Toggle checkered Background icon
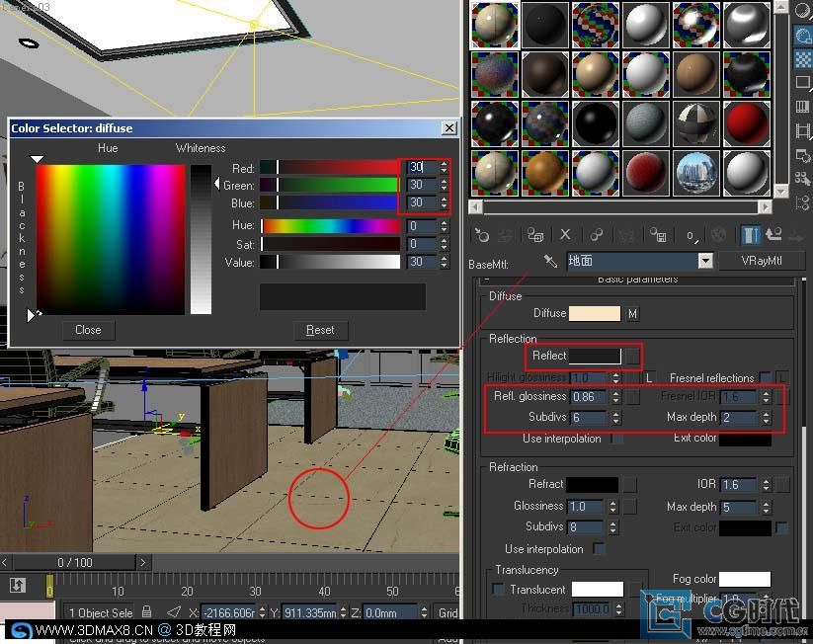The width and height of the screenshot is (813, 644). tap(803, 59)
